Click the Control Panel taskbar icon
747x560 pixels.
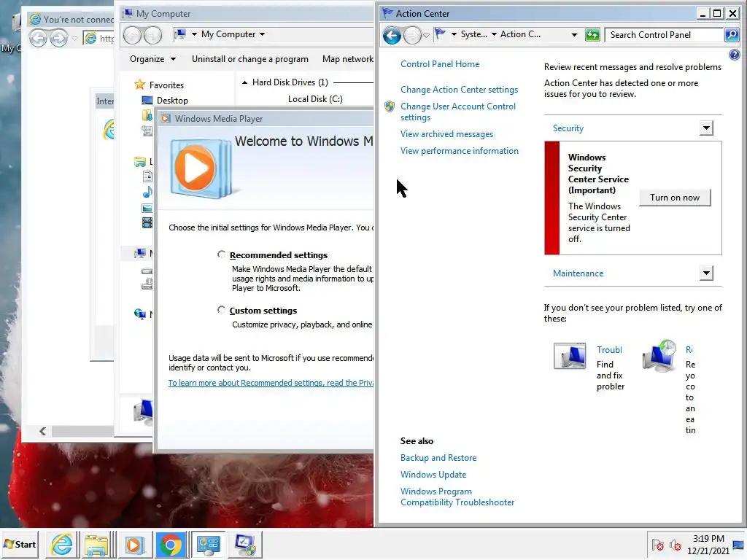[x=208, y=544]
